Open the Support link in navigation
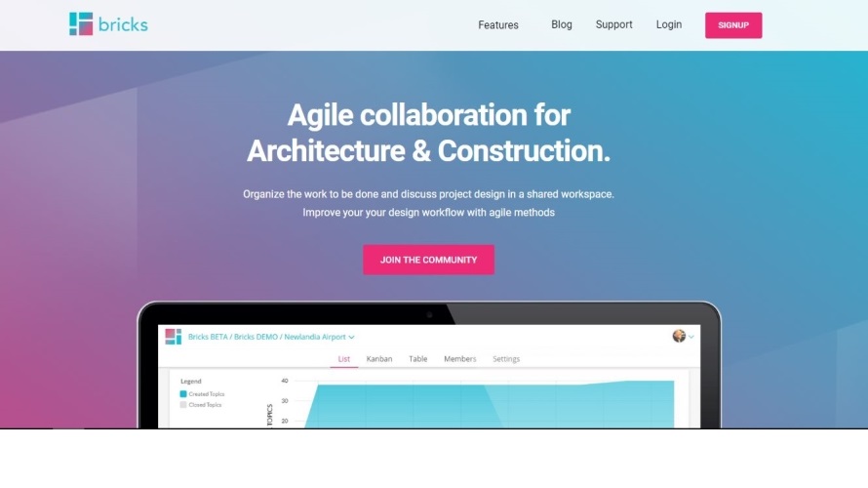This screenshot has height=488, width=868. coord(613,25)
